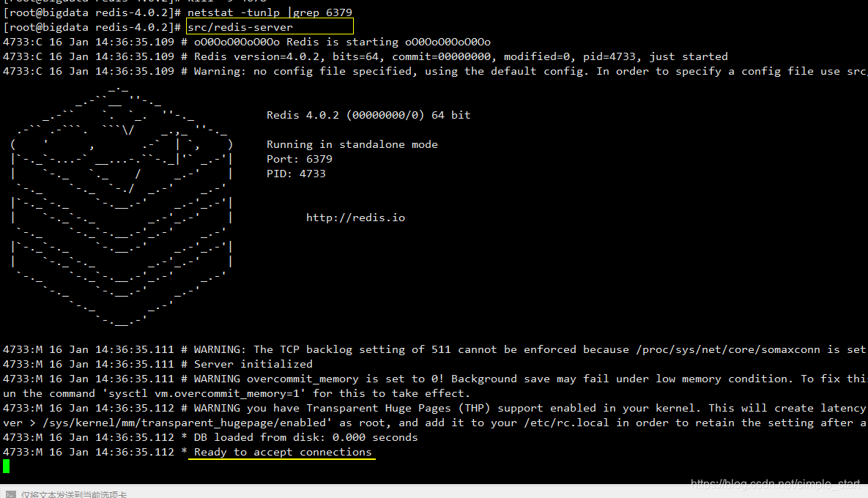This screenshot has height=498, width=868.
Task: Click 'WARNING overcommit_memory is set to 0!' text
Action: pos(319,379)
